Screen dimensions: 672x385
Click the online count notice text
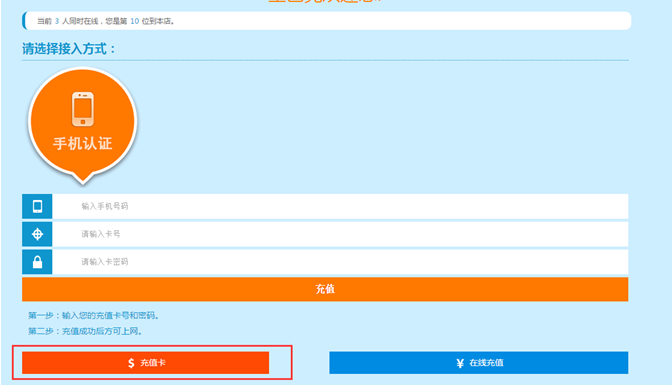tap(105, 21)
